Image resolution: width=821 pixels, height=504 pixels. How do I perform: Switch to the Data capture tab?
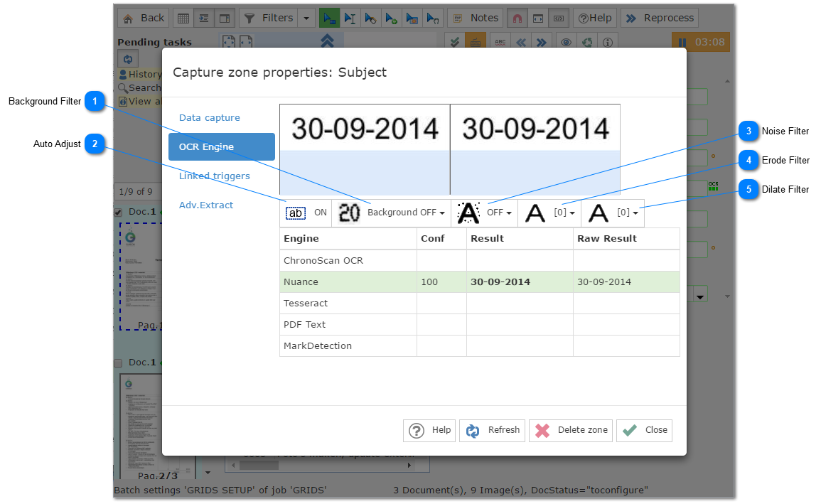[210, 118]
